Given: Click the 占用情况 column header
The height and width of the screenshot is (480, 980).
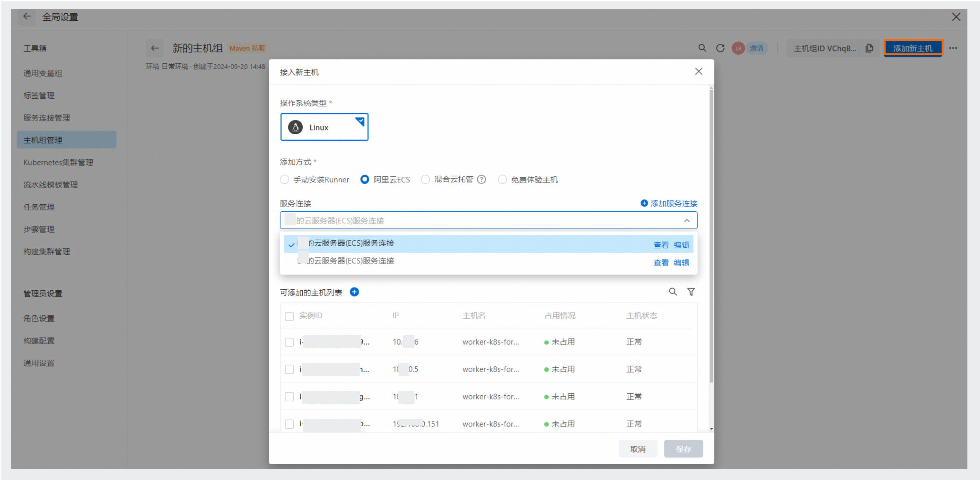Looking at the screenshot, I should click(560, 316).
